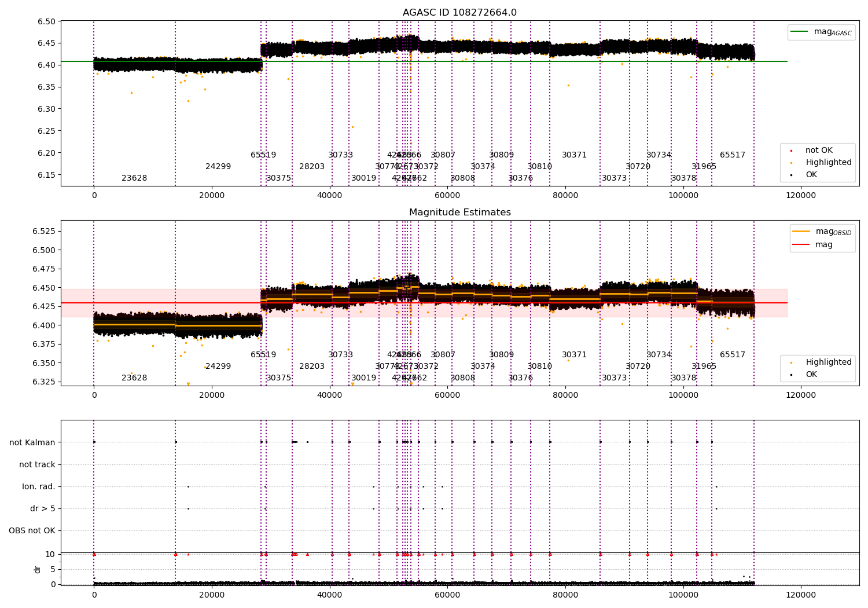
Task: Click obsid label 65517 in the top plot
Action: (733, 155)
